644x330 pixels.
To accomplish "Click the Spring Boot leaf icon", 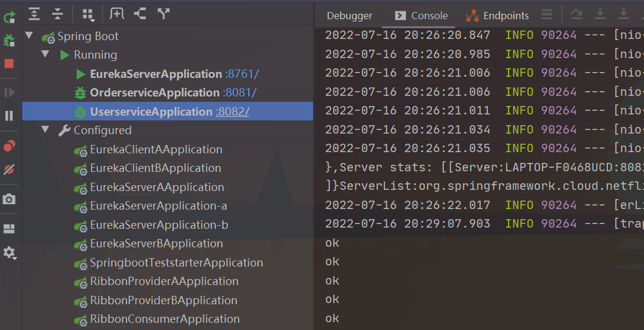I will click(48, 37).
